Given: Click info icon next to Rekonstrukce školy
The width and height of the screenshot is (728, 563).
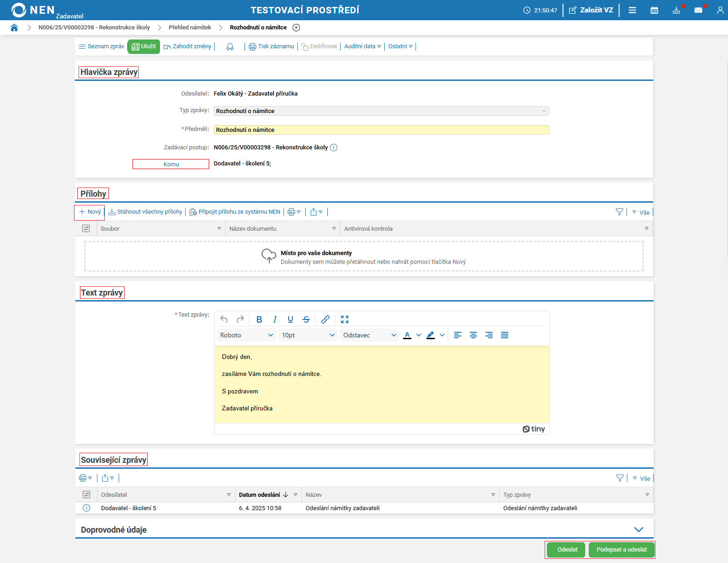Looking at the screenshot, I should pyautogui.click(x=334, y=148).
